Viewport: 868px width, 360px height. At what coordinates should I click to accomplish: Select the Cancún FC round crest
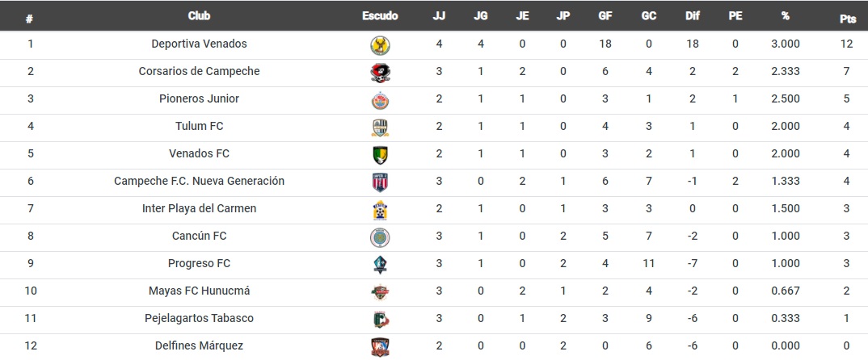[x=380, y=237]
